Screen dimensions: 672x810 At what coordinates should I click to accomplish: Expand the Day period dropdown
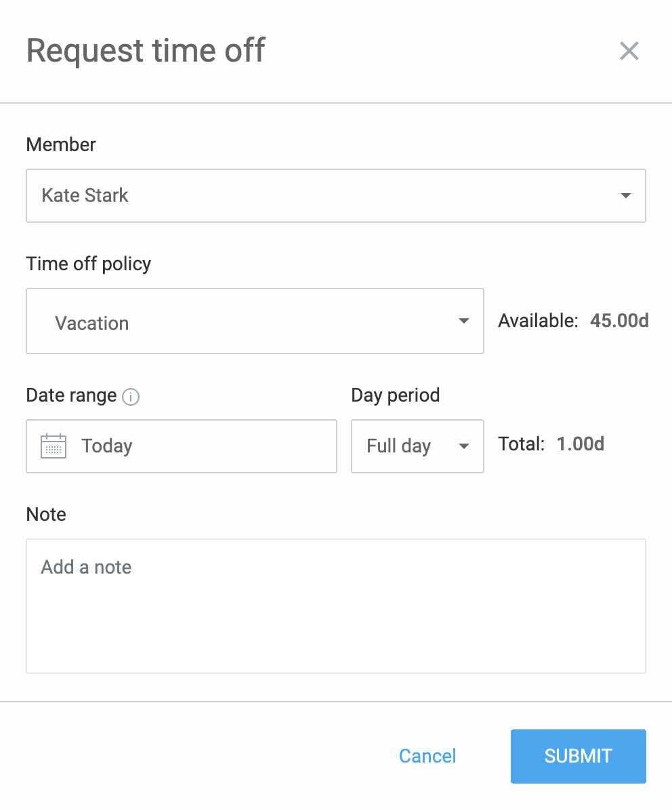(x=417, y=446)
